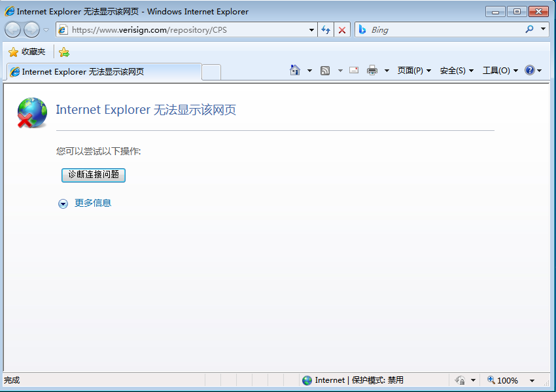Click the 完成 status text
The height and width of the screenshot is (392, 556).
pos(12,380)
